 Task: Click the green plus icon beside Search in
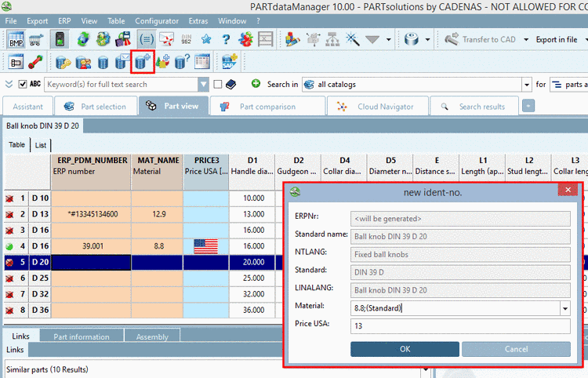point(256,84)
